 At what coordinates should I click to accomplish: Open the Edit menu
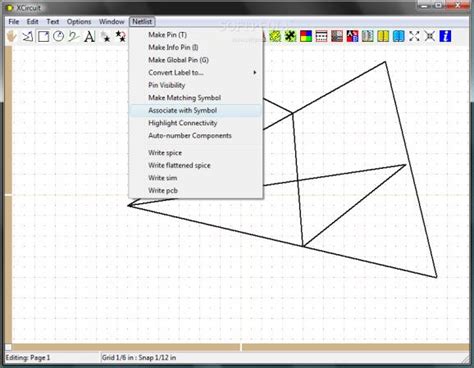pos(33,22)
